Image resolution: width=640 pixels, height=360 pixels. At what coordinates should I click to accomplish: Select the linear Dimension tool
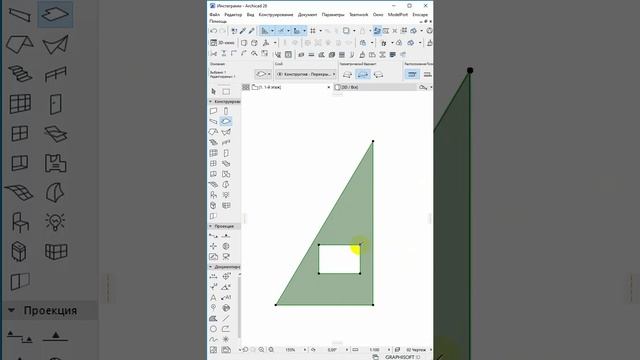click(x=213, y=276)
